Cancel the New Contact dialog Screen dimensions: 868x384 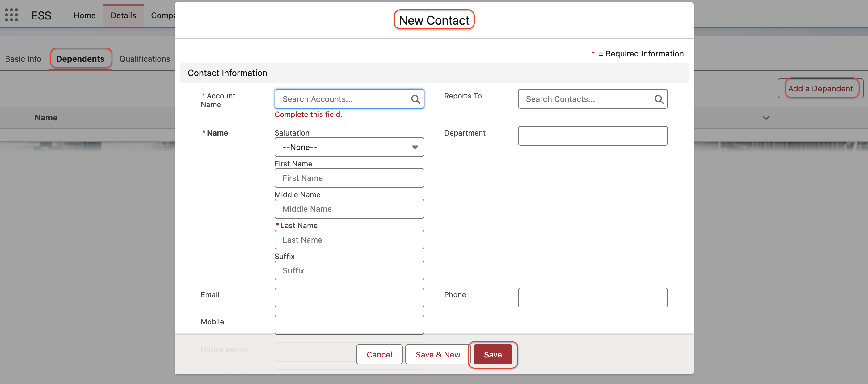(x=379, y=354)
